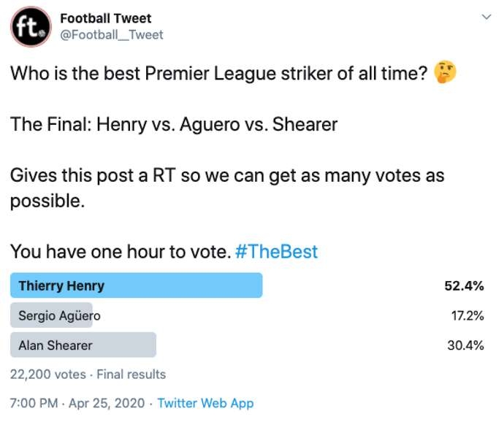The width and height of the screenshot is (504, 422).
Task: Click the Football Tweet display name
Action: pos(105,18)
